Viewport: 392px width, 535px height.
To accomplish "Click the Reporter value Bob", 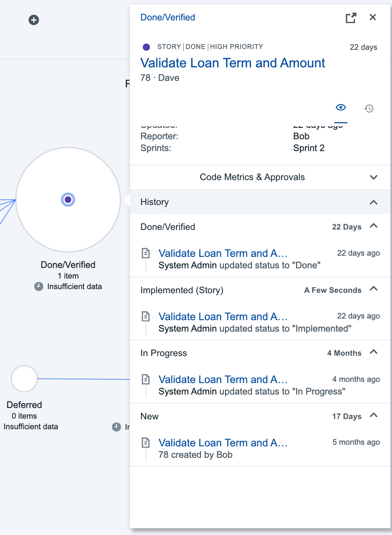I will [x=301, y=136].
